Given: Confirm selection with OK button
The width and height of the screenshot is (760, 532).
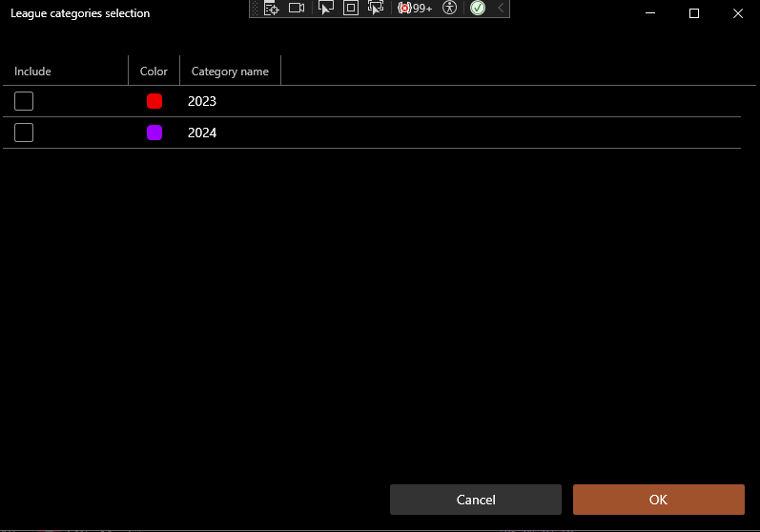Looking at the screenshot, I should click(658, 500).
